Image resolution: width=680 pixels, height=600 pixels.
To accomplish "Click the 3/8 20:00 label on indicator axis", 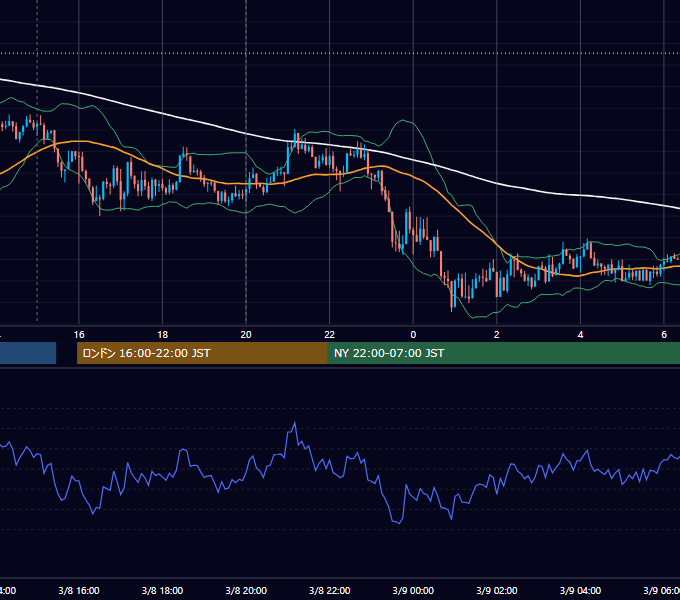I will click(x=246, y=590).
